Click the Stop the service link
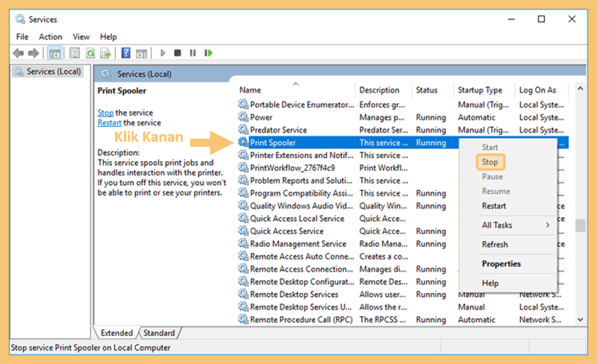Viewport: 597px width, 364px height. pyautogui.click(x=105, y=113)
